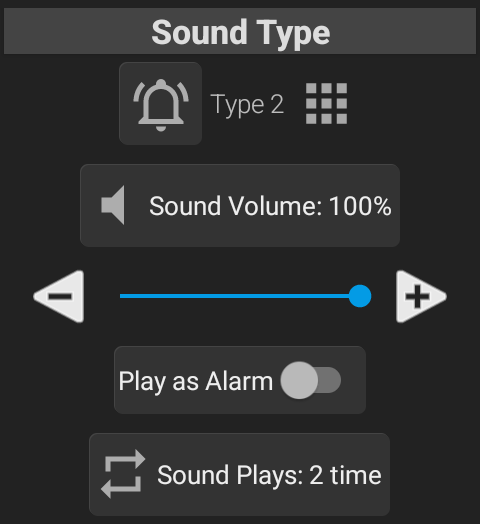Image resolution: width=480 pixels, height=524 pixels.
Task: Click the Sound Type header
Action: 240,31
